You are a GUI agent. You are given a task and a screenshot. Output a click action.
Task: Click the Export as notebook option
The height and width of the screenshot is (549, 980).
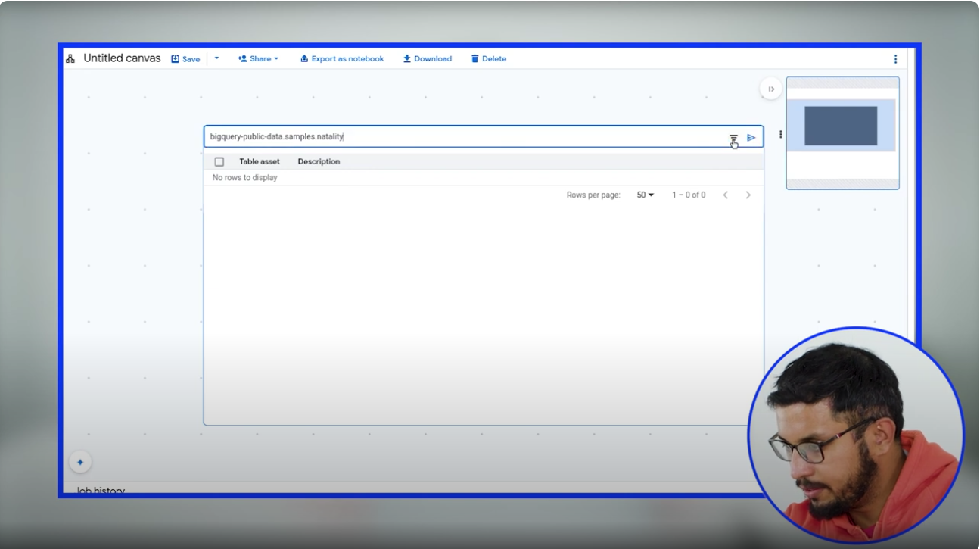point(342,58)
